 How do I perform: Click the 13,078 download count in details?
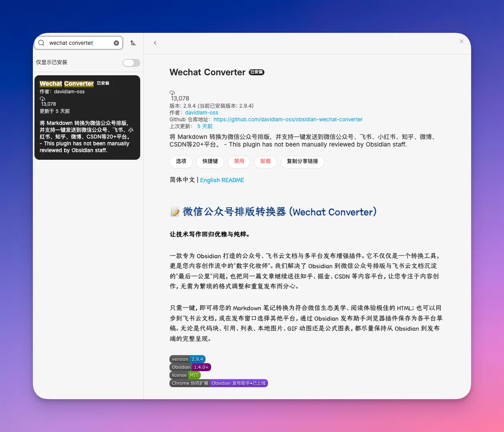coord(180,98)
